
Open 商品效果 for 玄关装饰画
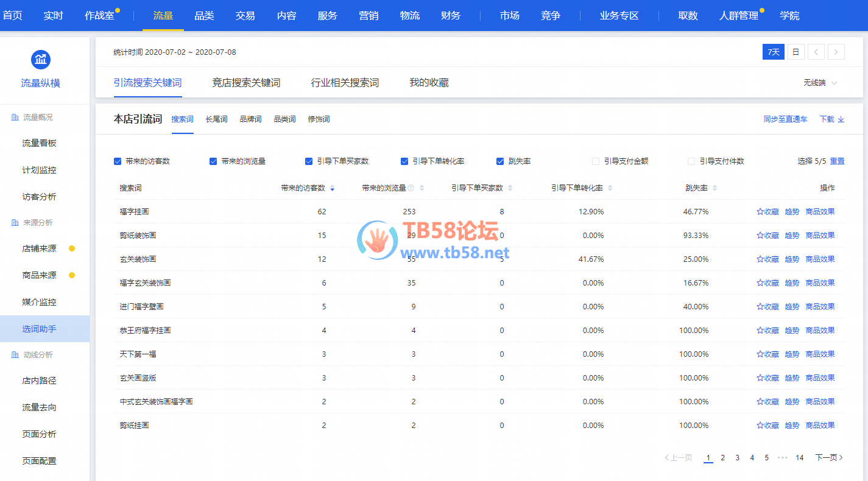[820, 259]
